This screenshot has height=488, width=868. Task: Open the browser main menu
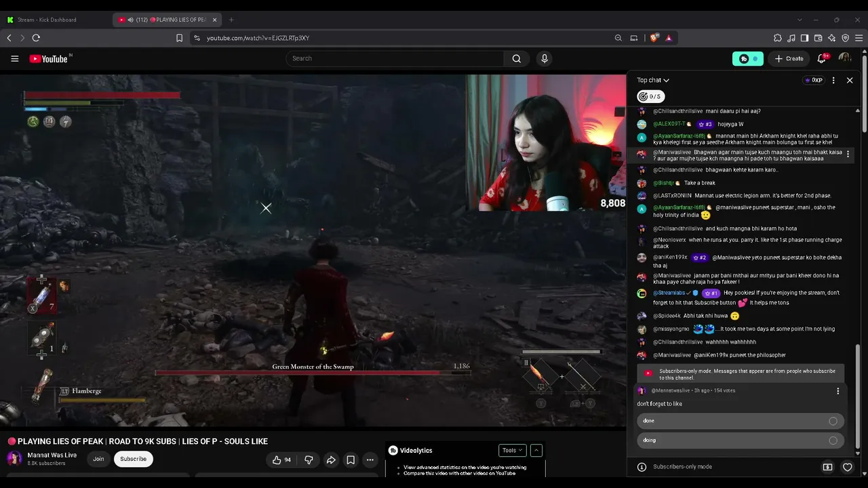tap(859, 38)
